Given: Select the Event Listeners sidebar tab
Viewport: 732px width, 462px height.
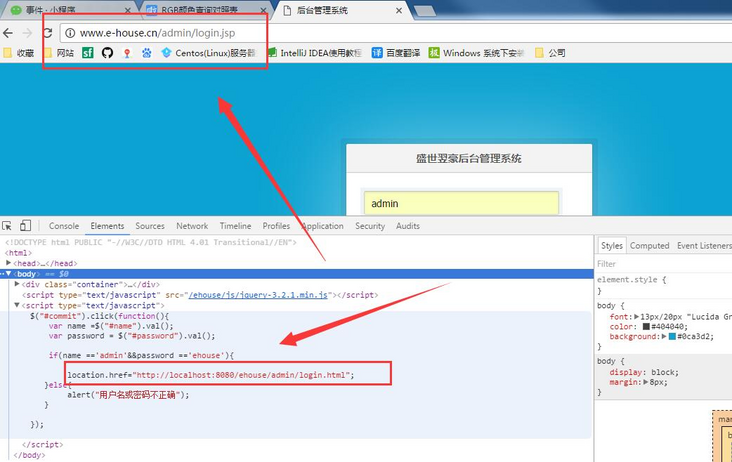Looking at the screenshot, I should (704, 245).
